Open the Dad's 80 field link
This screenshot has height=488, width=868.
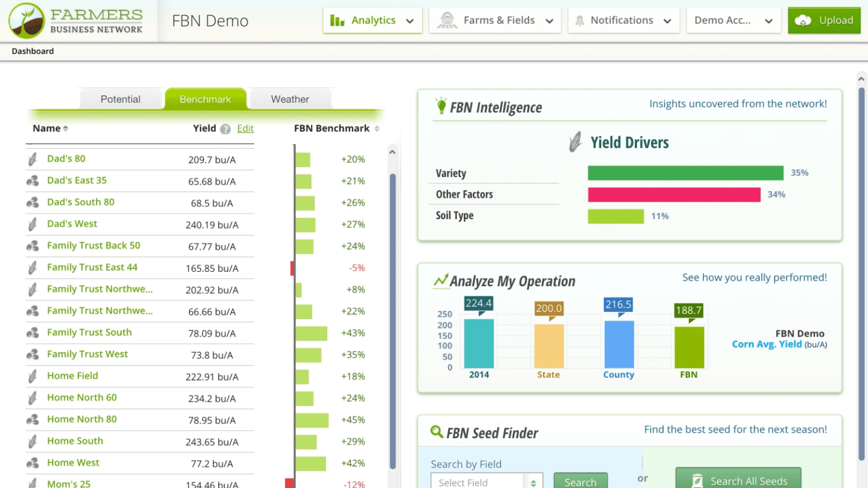[x=66, y=159]
